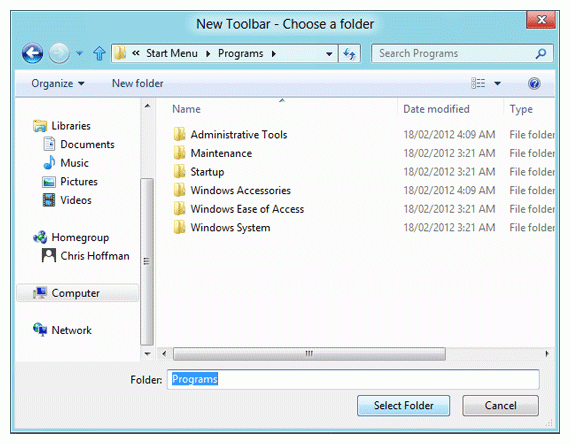Select Windows Ease of Access folder icon
The width and height of the screenshot is (570, 444).
pyautogui.click(x=179, y=209)
